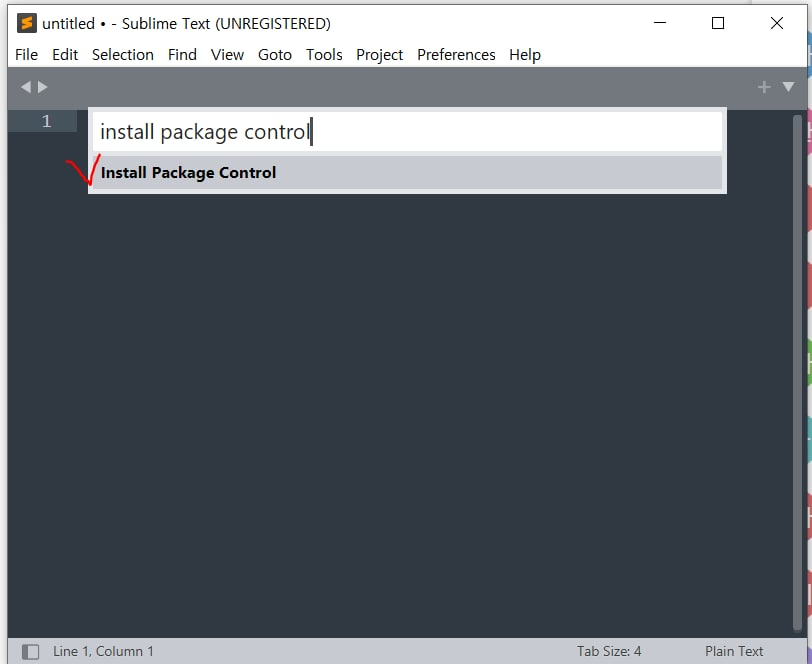Click line number 1 in gutter

(46, 121)
